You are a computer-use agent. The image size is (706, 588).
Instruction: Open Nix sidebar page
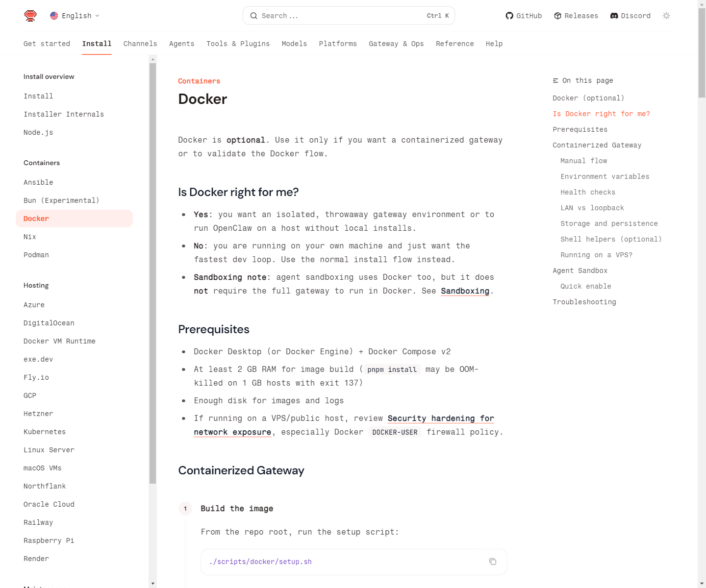[74, 237]
